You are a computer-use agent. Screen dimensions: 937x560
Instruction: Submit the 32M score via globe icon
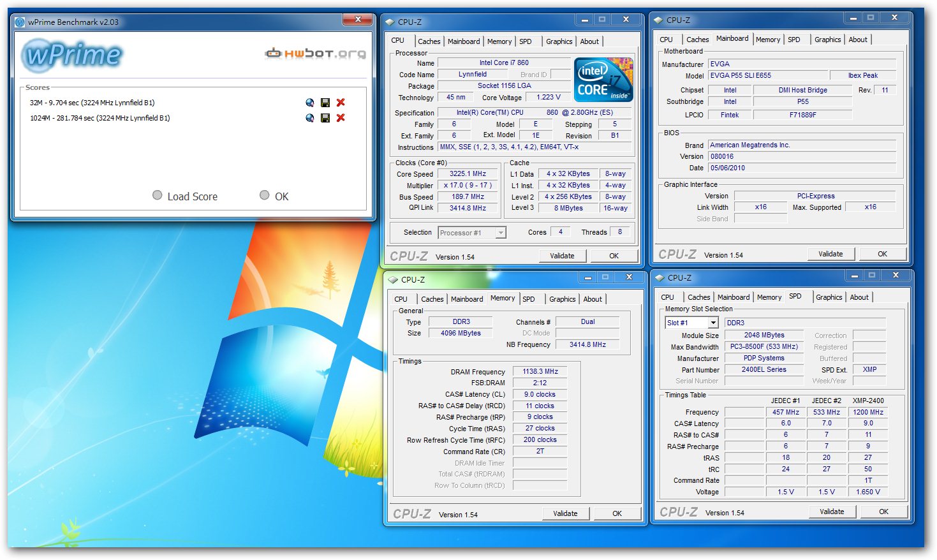(x=310, y=103)
